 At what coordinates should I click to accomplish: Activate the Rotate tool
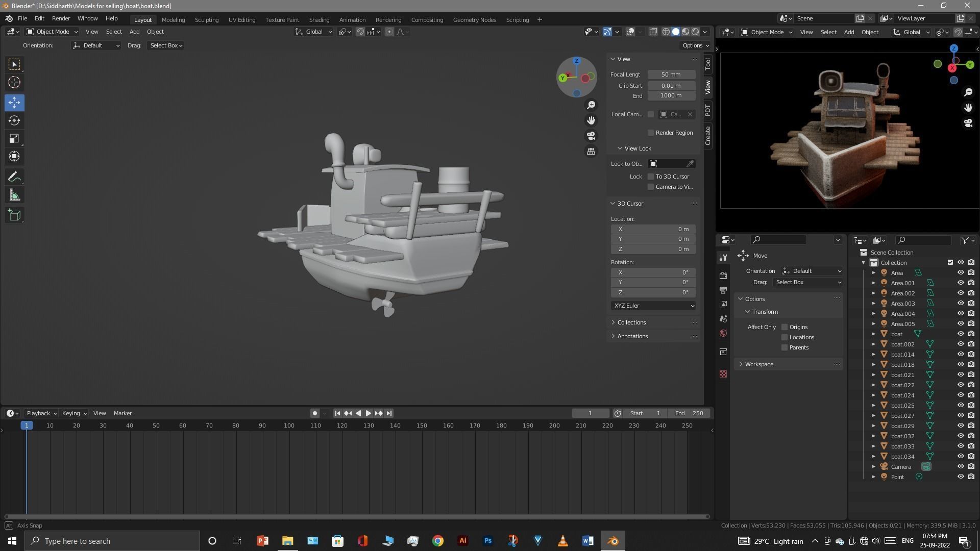pos(14,120)
